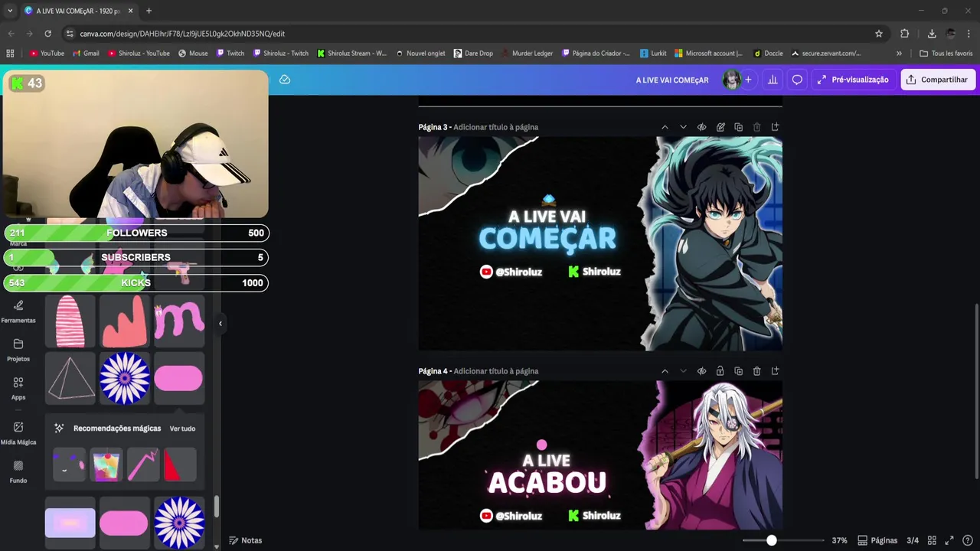Screen dimensions: 980x551
Task: Open analytics bar chart icon
Action: [773, 80]
